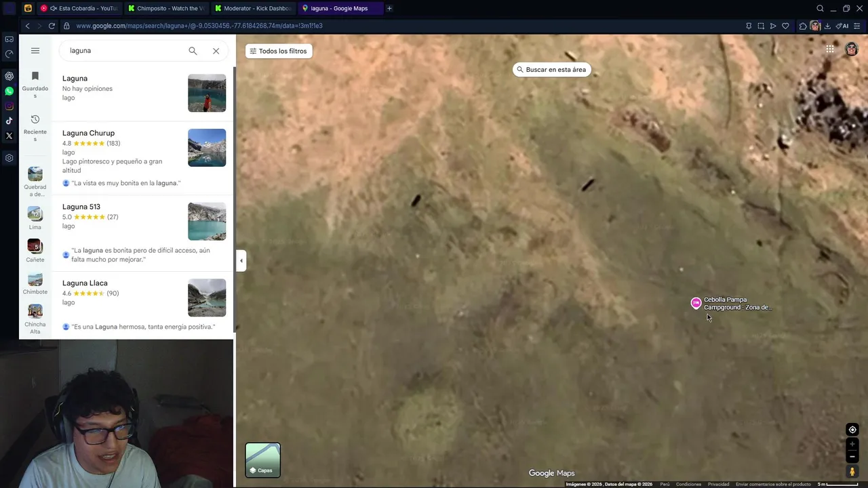This screenshot has height=488, width=868.
Task: Open X Twitter in the sidebar
Action: point(9,136)
